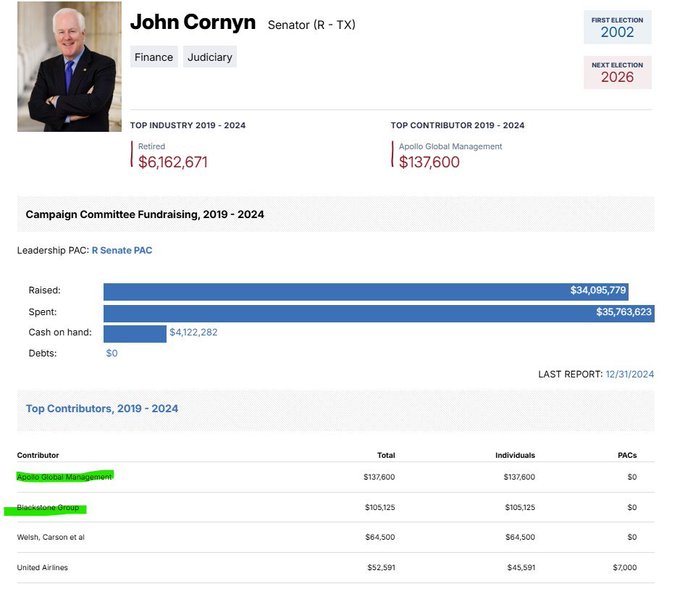This screenshot has height=589, width=680.
Task: Open the R Senate PAC link
Action: 122,250
